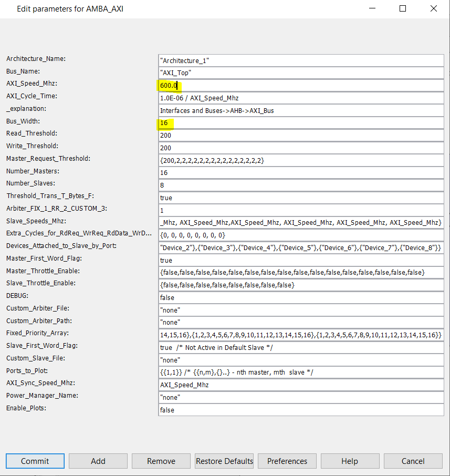
Task: Maximize the Edit parameters window
Action: click(x=403, y=8)
